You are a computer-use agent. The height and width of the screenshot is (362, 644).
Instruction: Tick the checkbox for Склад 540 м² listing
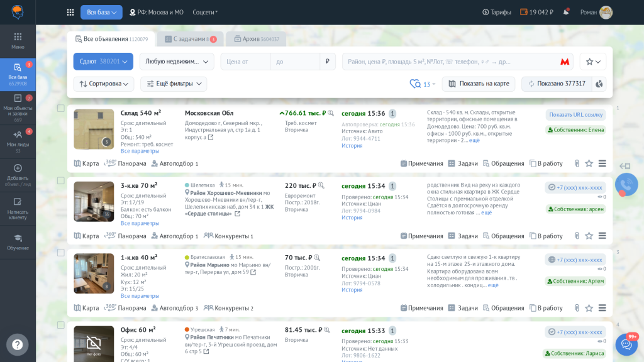[x=61, y=108]
